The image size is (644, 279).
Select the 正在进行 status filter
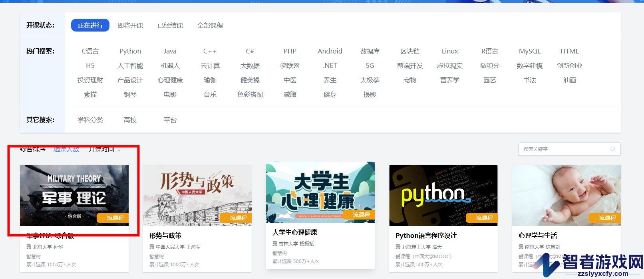(x=90, y=25)
